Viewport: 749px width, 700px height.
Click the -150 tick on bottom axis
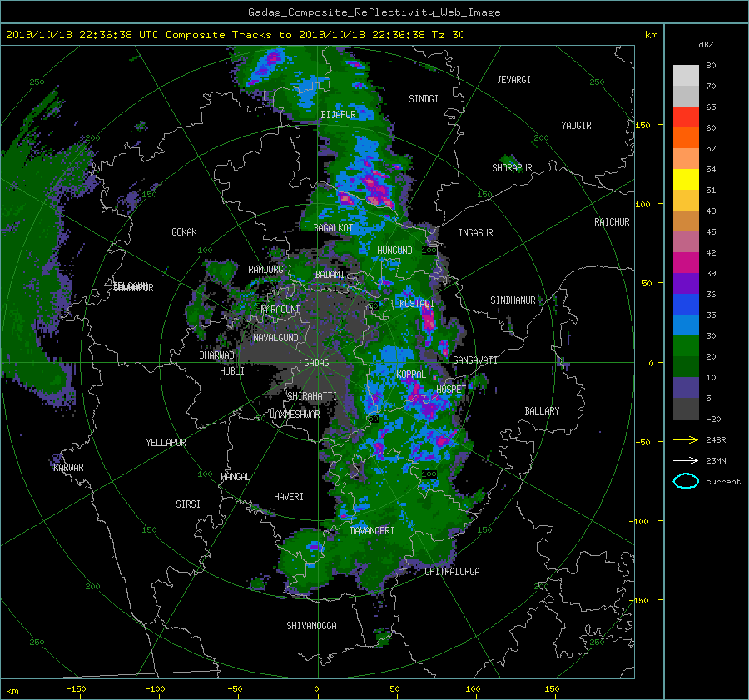coord(76,689)
